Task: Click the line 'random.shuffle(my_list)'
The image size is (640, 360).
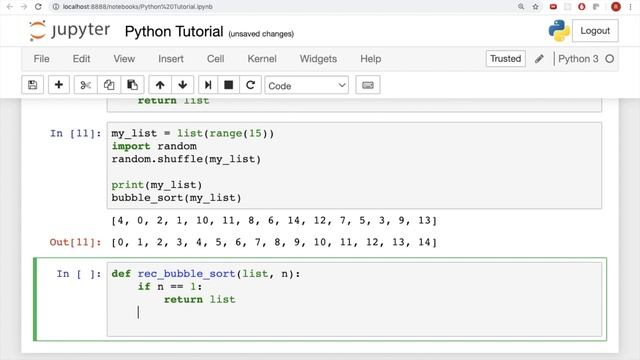Action: [186, 159]
